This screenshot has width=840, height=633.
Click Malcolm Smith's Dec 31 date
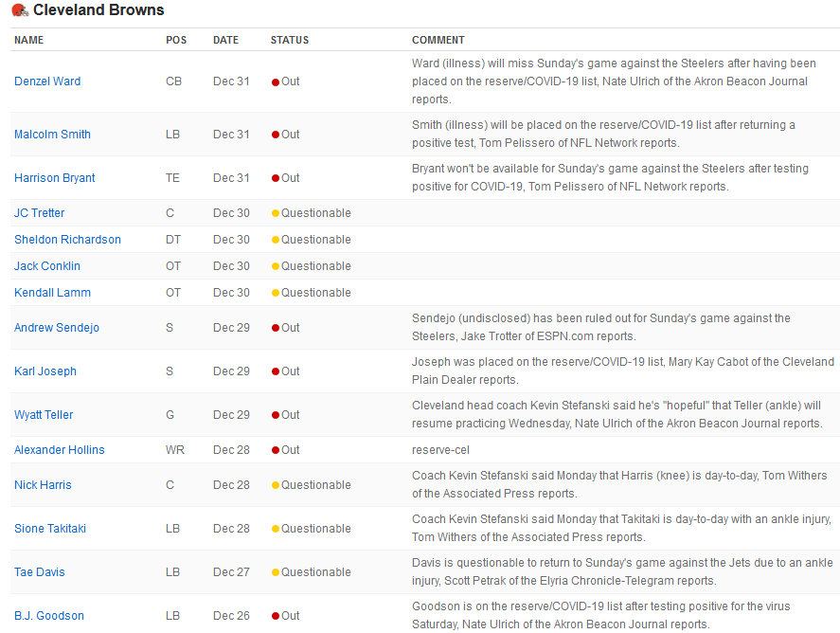pos(231,135)
